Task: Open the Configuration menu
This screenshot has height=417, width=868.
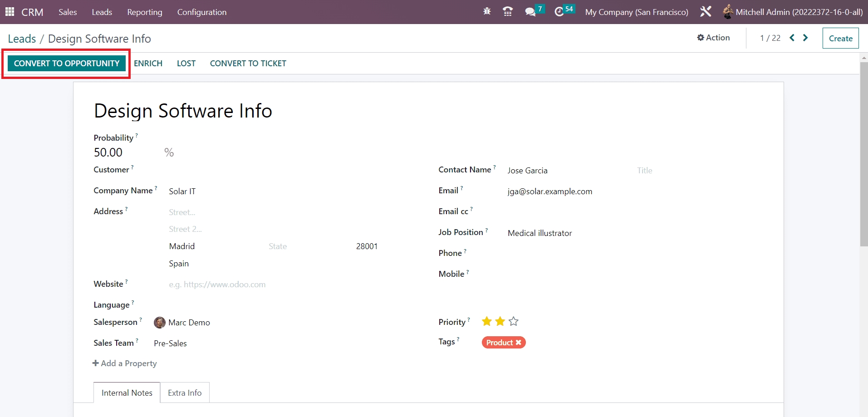Action: point(201,12)
